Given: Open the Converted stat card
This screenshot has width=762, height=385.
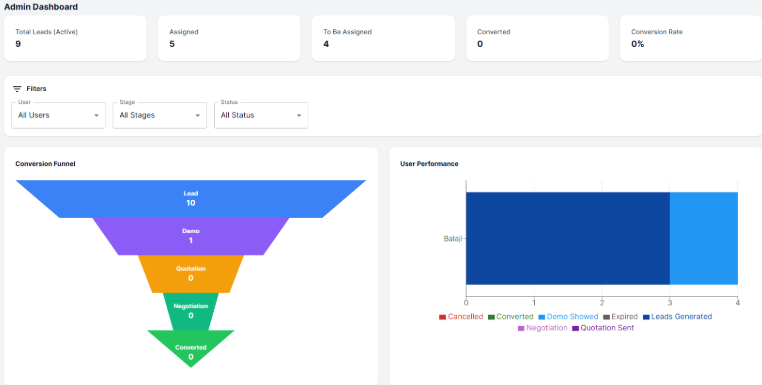Looking at the screenshot, I should click(x=537, y=38).
